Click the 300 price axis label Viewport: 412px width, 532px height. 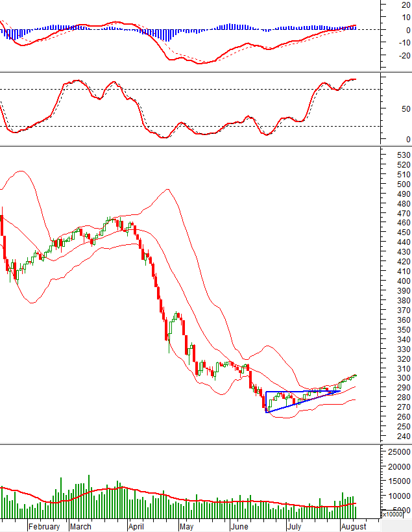click(403, 378)
